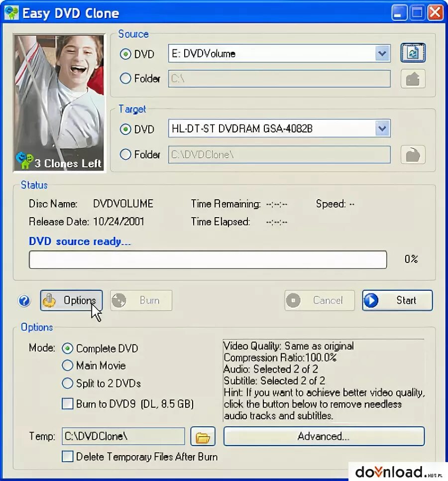The image size is (448, 481).
Task: Expand the Source DVD drive dropdown arrow
Action: point(382,53)
